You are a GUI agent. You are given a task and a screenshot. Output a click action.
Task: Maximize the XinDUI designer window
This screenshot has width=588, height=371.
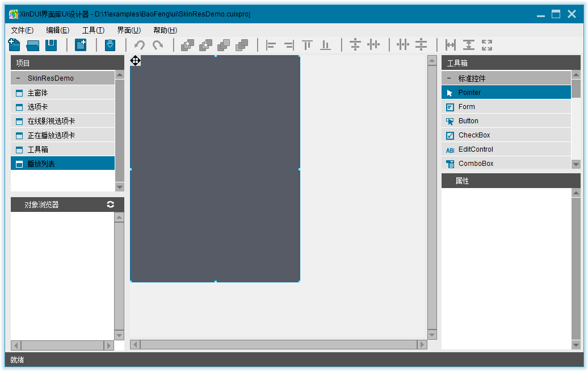[x=556, y=14]
